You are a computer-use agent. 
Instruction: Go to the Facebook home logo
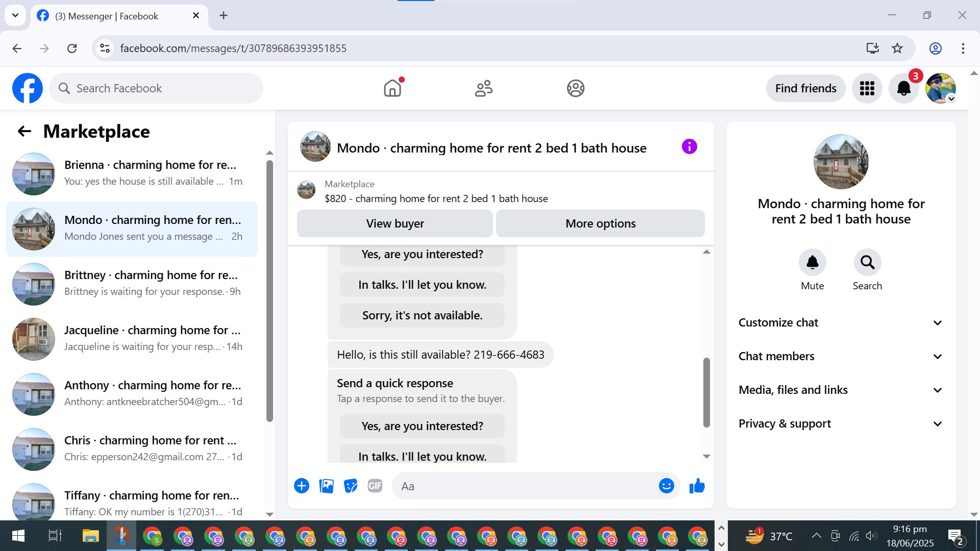coord(28,88)
